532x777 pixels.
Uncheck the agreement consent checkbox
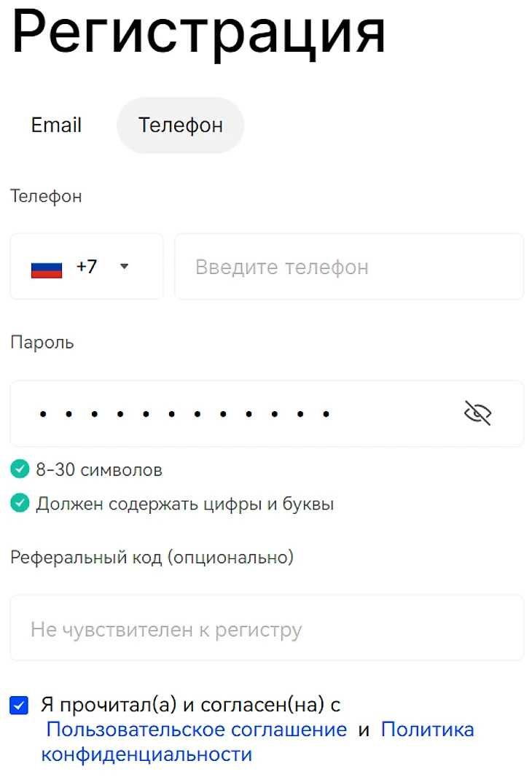point(19,706)
